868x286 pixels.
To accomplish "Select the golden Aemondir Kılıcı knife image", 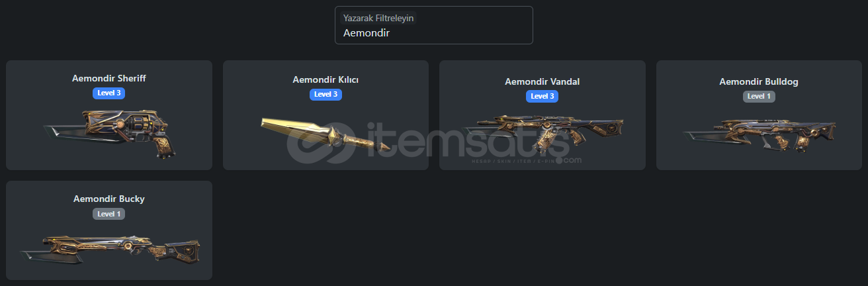I will click(x=325, y=134).
